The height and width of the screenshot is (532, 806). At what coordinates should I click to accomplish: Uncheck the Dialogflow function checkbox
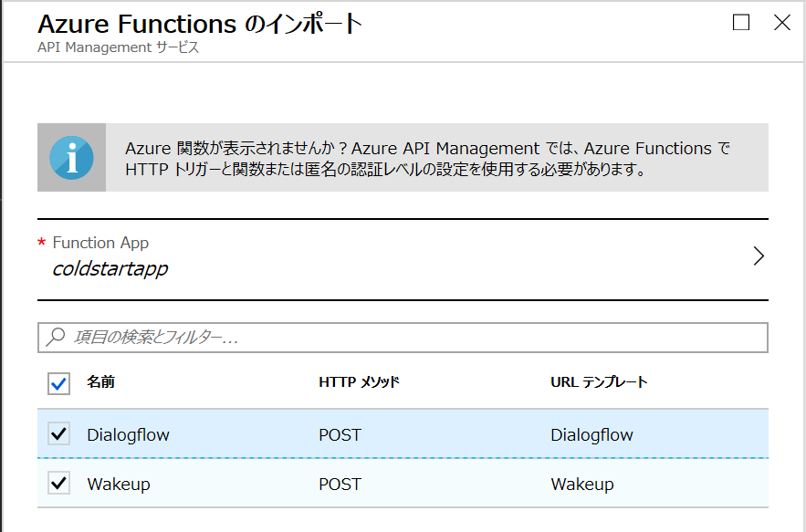[58, 433]
